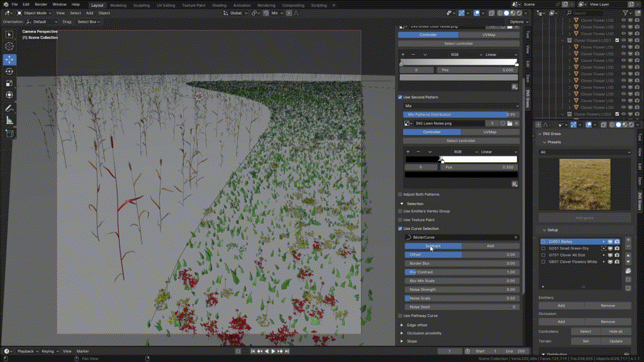Select the Scale tool
Image resolution: width=644 pixels, height=362 pixels.
9,84
